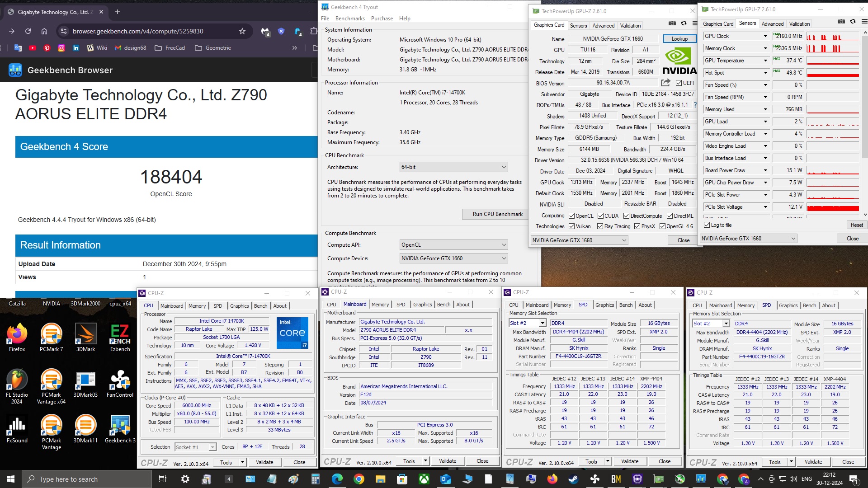
Task: Open Compute API dropdown showing OpenCL
Action: [453, 245]
